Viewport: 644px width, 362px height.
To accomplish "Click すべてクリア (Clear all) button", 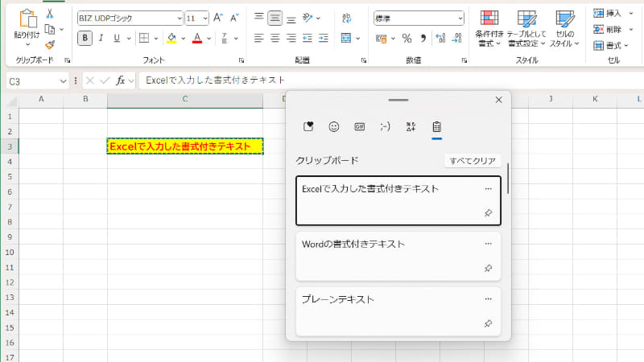I will click(x=473, y=160).
